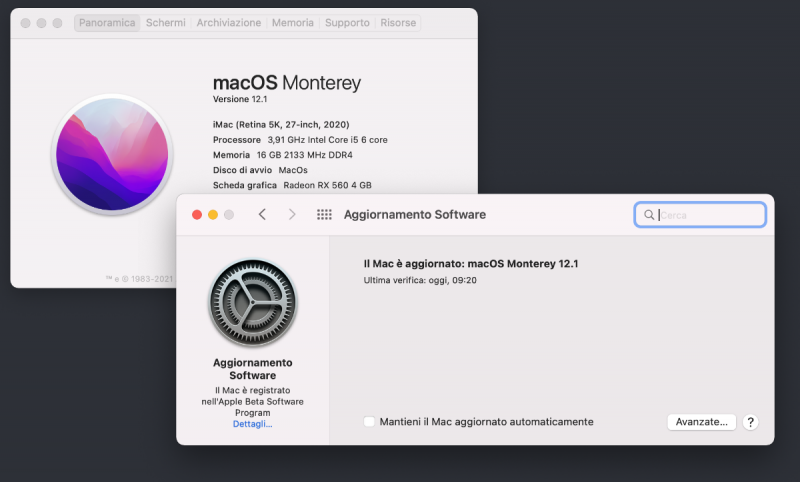The width and height of the screenshot is (800, 482).
Task: Click the startup disk value MacOs
Action: click(293, 170)
